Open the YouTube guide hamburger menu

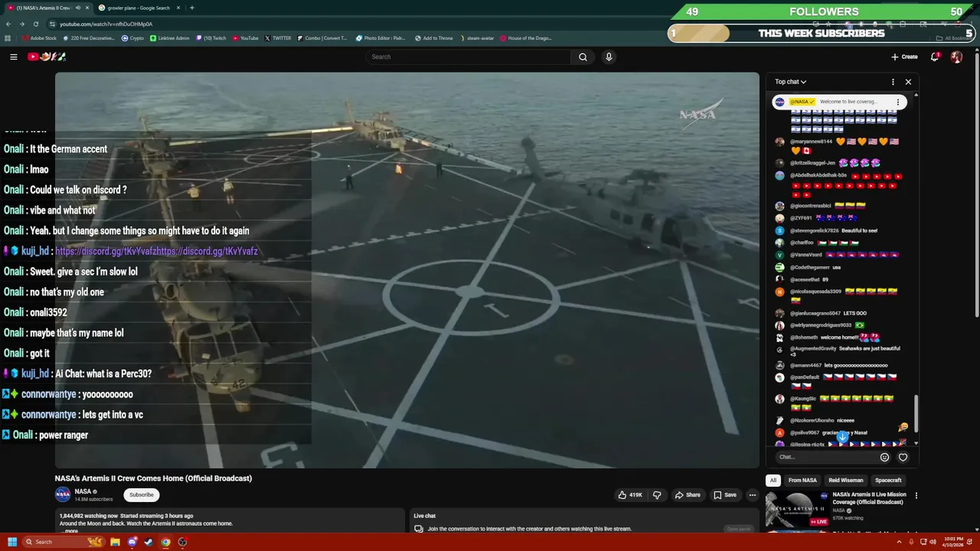(13, 57)
